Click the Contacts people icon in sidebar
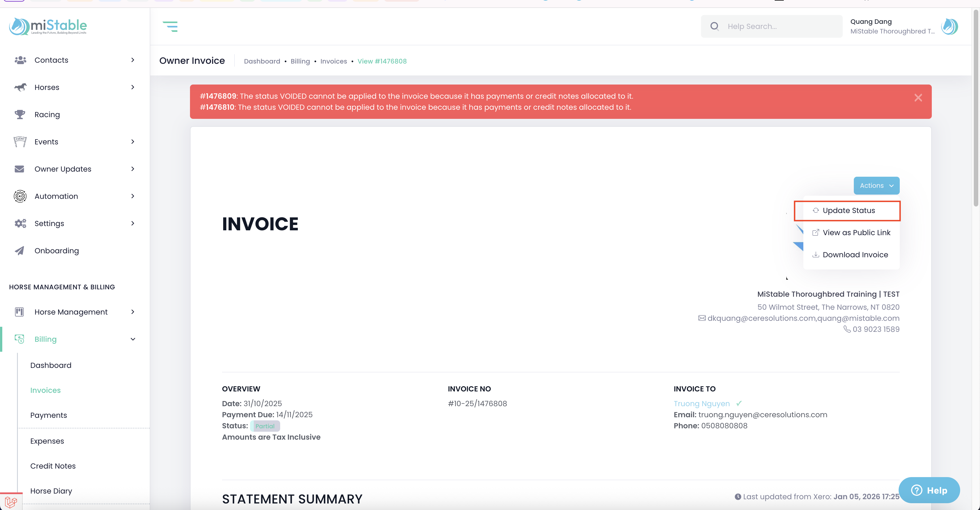The width and height of the screenshot is (980, 510). click(x=20, y=60)
